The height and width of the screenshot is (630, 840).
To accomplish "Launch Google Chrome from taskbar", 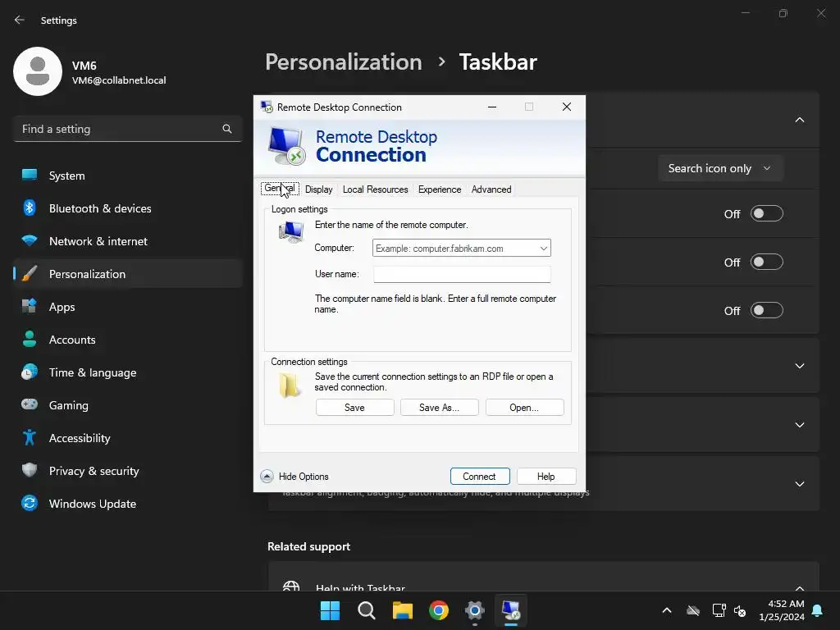I will 439,610.
